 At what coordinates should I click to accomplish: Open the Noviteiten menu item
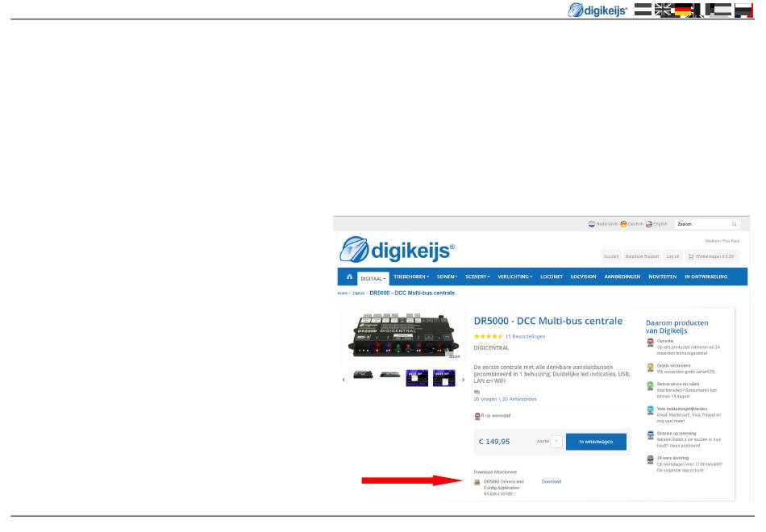tap(663, 276)
